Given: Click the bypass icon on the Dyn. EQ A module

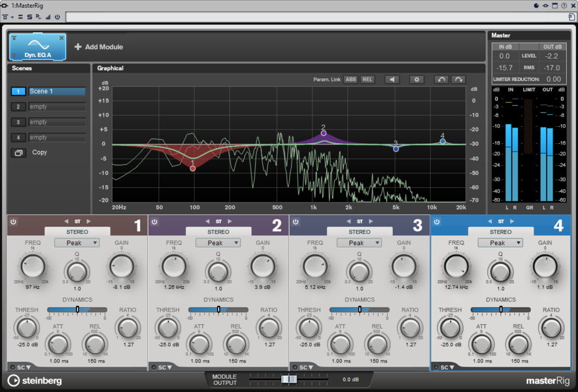Looking at the screenshot, I should pyautogui.click(x=14, y=38).
